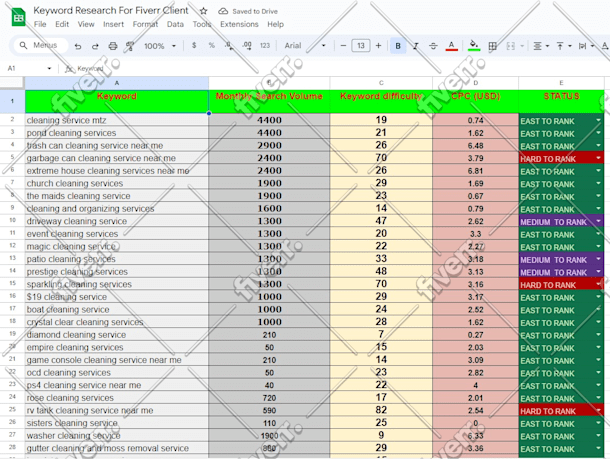Open the fill color picker
This screenshot has width=610, height=459.
(473, 46)
